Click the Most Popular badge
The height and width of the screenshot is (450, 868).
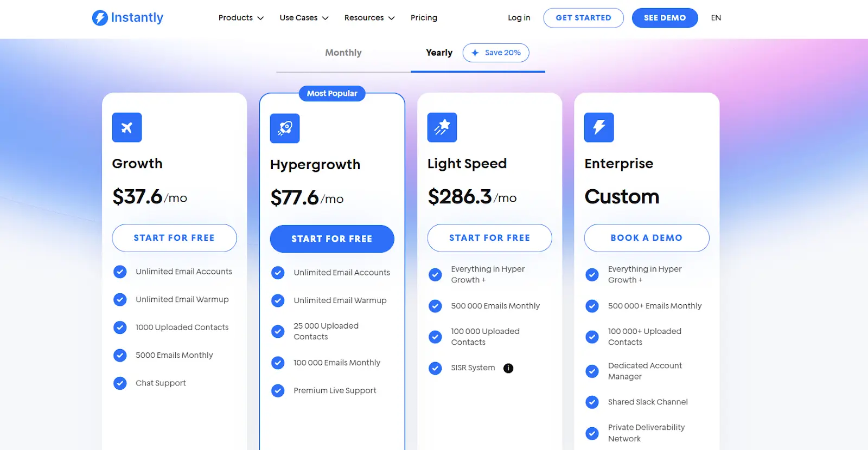[x=332, y=93]
